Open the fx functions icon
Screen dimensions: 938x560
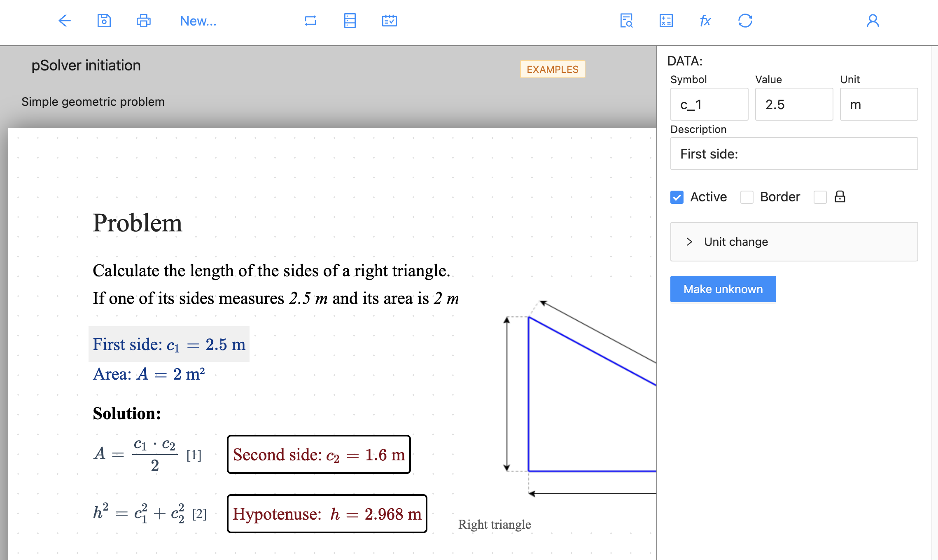[705, 21]
